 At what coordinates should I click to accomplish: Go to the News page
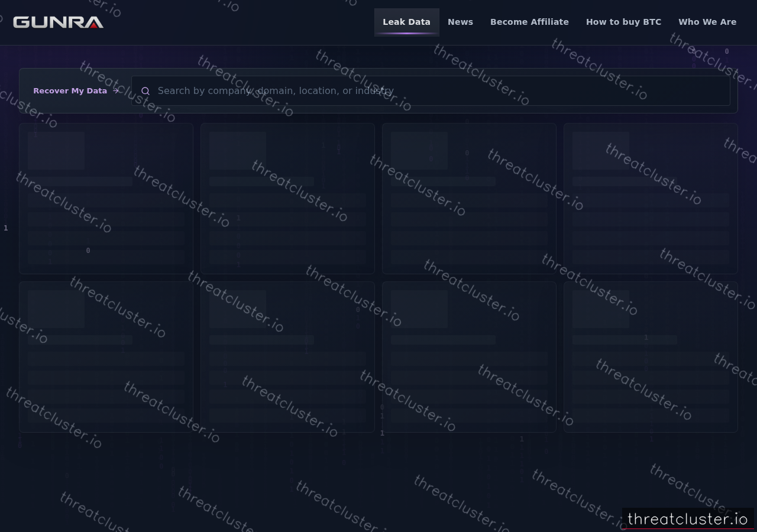point(460,22)
